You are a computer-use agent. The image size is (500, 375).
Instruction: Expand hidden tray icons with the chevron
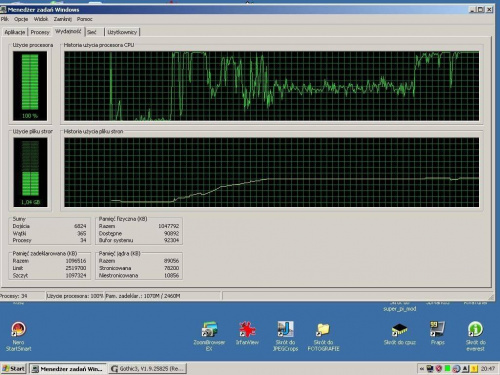[x=422, y=369]
